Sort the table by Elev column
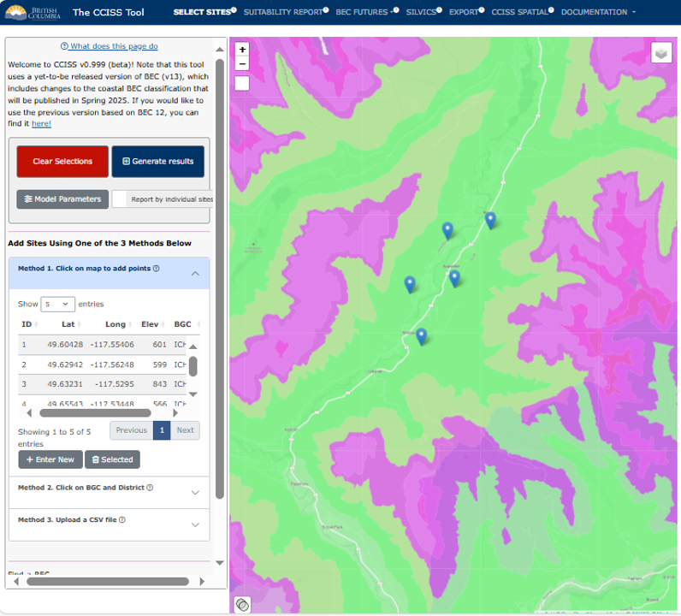This screenshot has width=681, height=616. point(148,324)
